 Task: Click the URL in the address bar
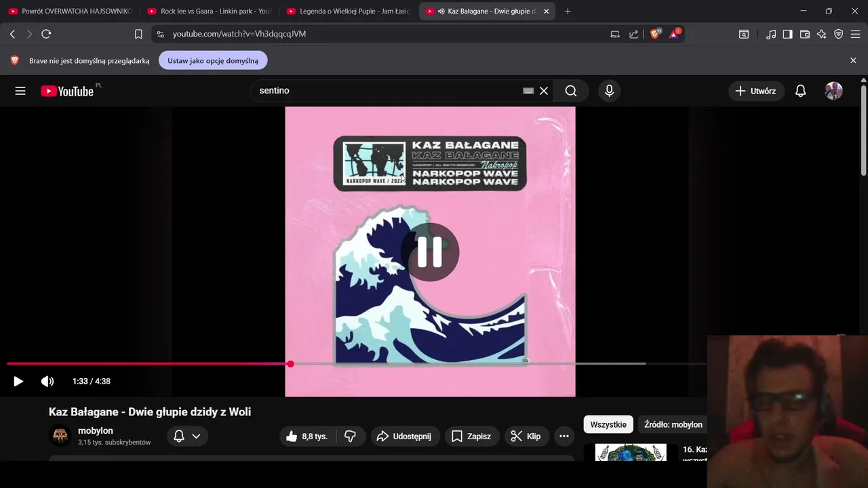(x=239, y=34)
